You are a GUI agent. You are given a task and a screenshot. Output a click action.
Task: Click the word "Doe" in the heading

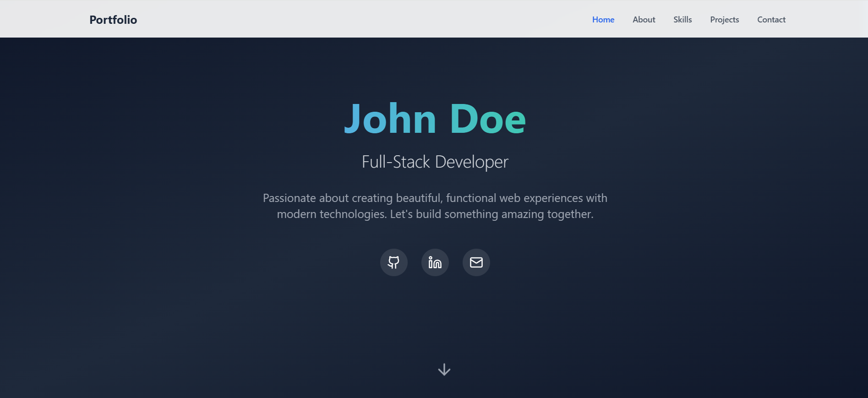click(487, 119)
